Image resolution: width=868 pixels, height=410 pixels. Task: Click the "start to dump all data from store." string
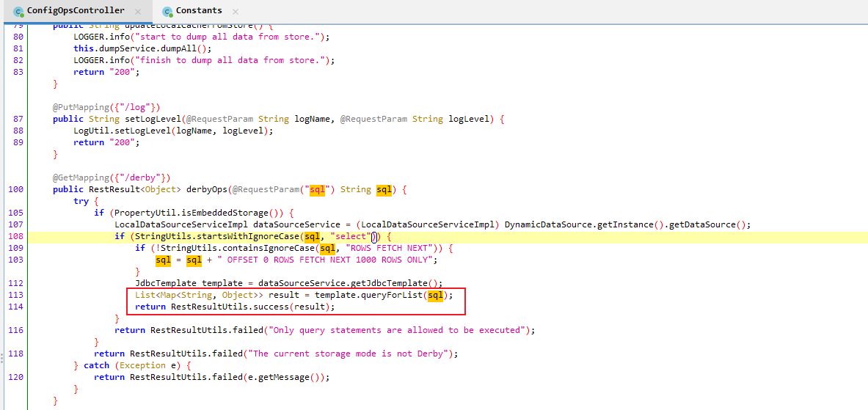[227, 37]
